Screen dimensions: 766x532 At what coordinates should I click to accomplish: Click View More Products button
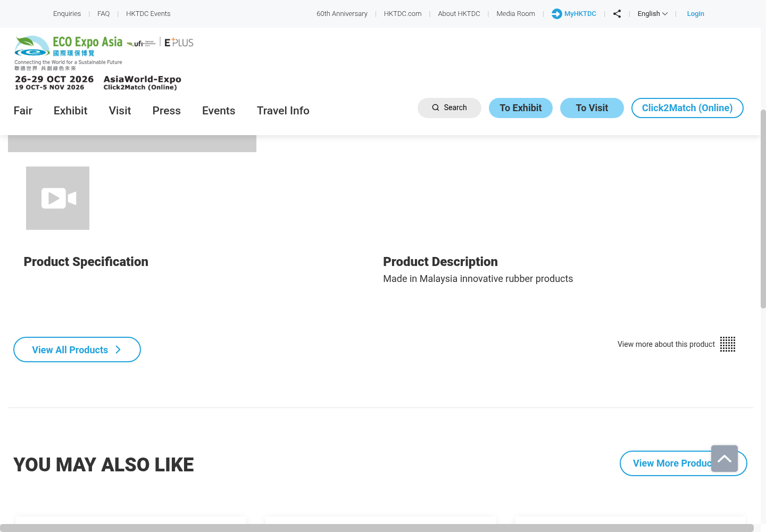click(x=684, y=463)
